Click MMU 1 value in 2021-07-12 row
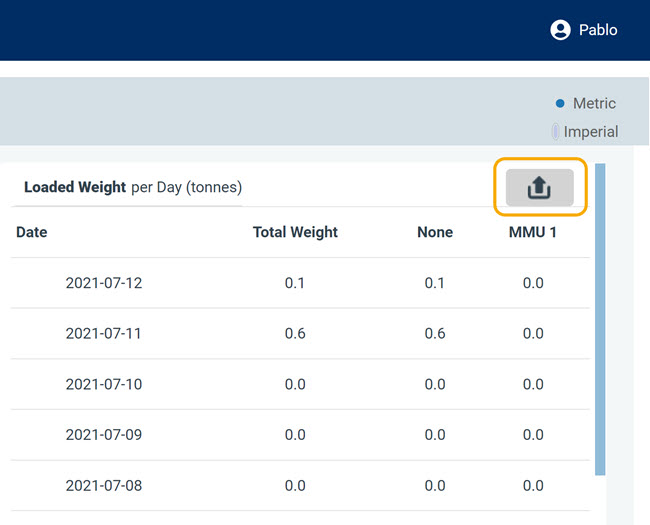650x525 pixels. point(533,283)
